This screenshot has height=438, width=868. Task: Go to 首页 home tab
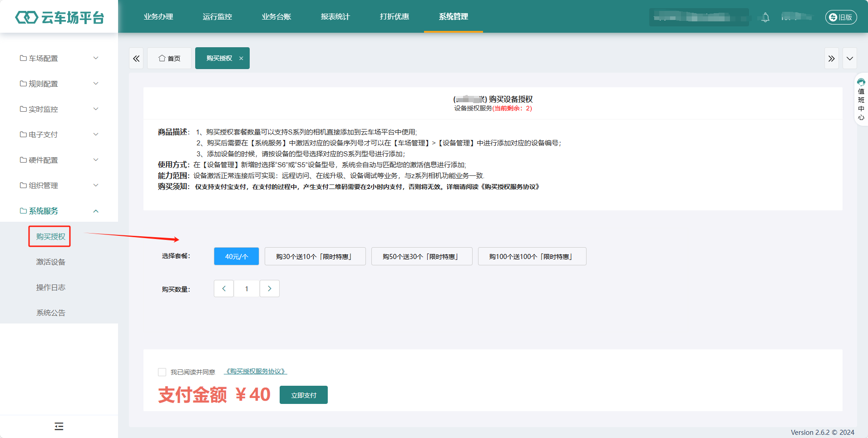point(169,58)
